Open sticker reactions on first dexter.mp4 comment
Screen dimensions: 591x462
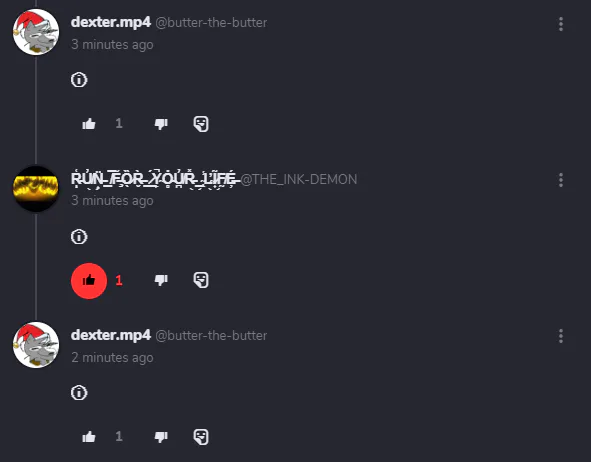[201, 124]
